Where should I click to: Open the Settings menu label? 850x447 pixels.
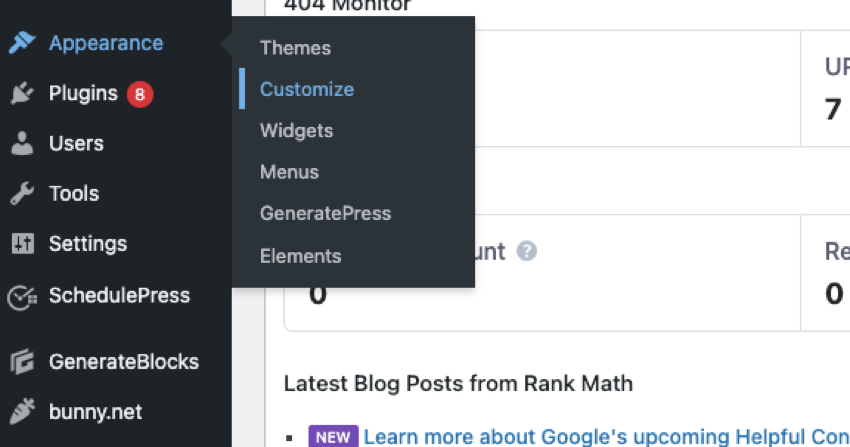click(x=88, y=244)
